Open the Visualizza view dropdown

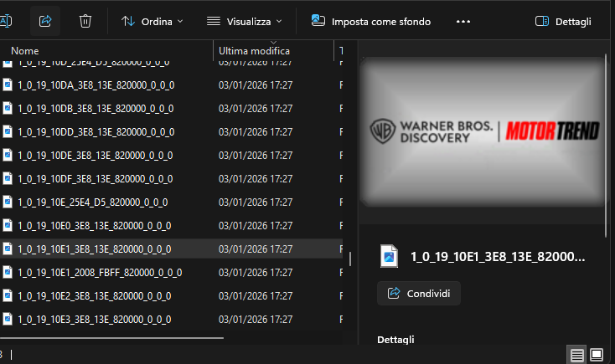[245, 21]
